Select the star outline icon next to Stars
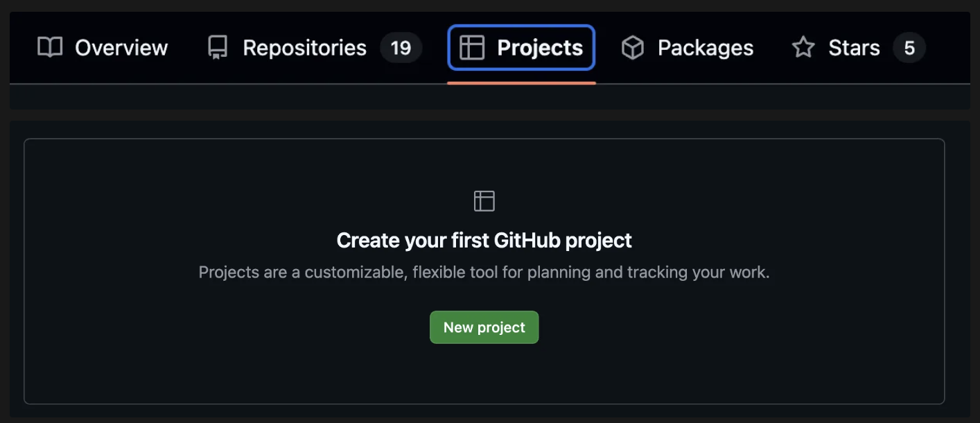This screenshot has width=980, height=423. 803,47
